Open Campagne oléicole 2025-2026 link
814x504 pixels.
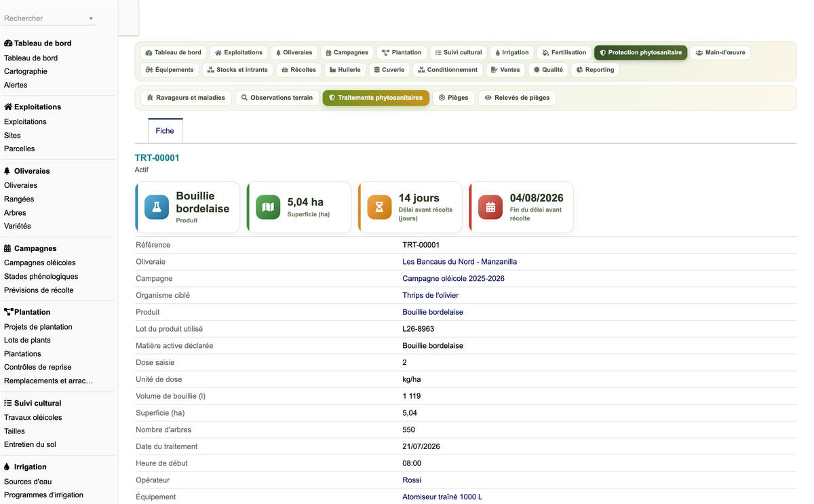[x=453, y=279]
